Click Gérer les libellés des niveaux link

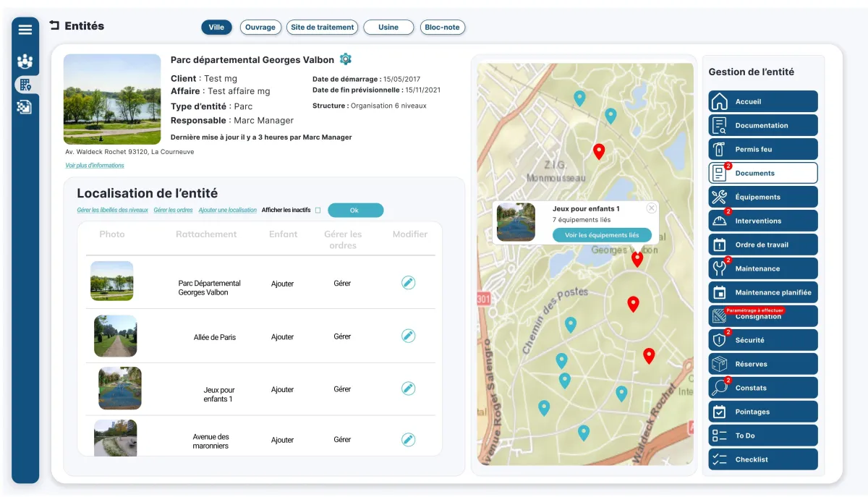coord(112,211)
